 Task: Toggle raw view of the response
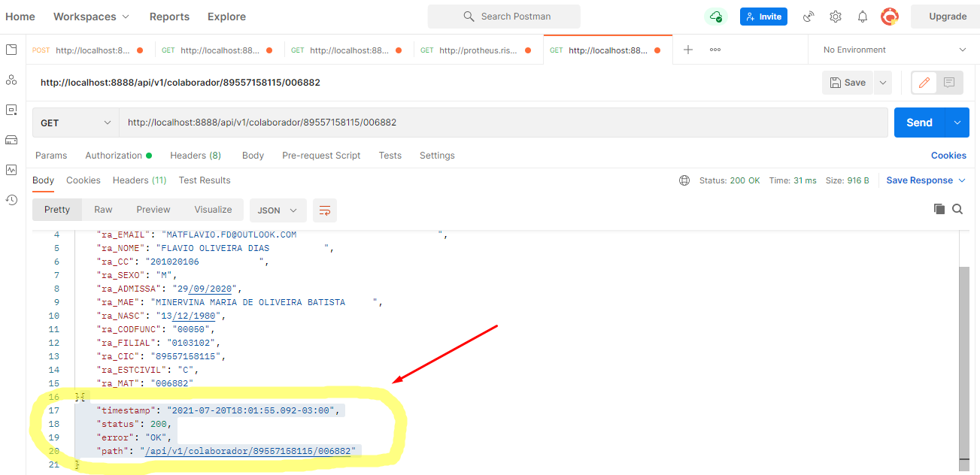pos(103,209)
